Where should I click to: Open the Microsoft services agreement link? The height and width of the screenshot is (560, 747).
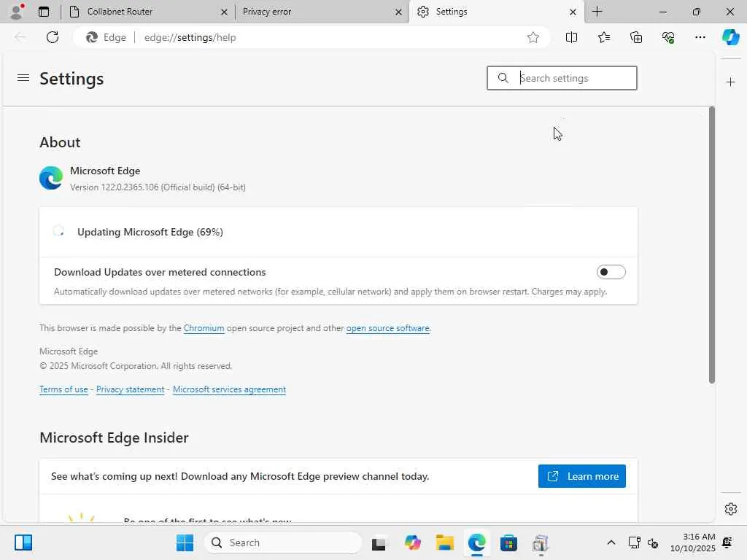(229, 389)
